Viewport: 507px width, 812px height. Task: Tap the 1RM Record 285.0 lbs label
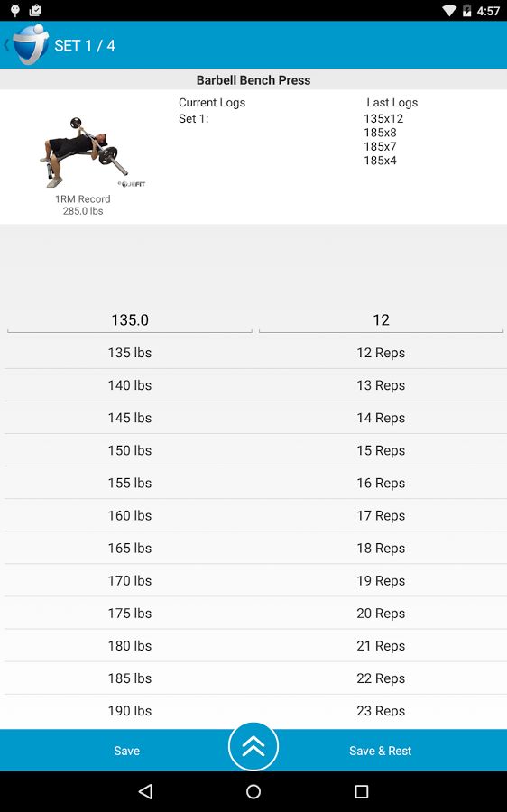(83, 205)
